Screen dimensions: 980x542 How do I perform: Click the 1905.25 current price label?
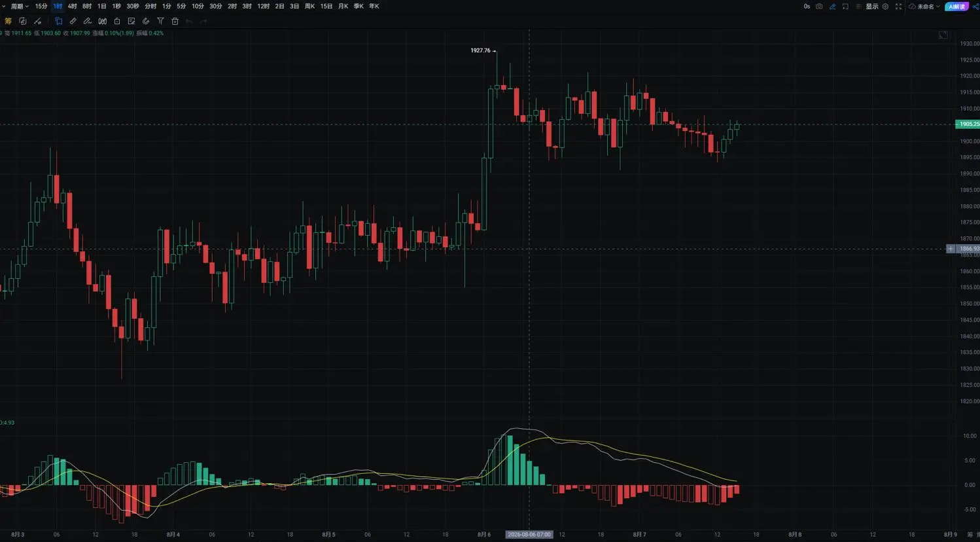coord(968,124)
